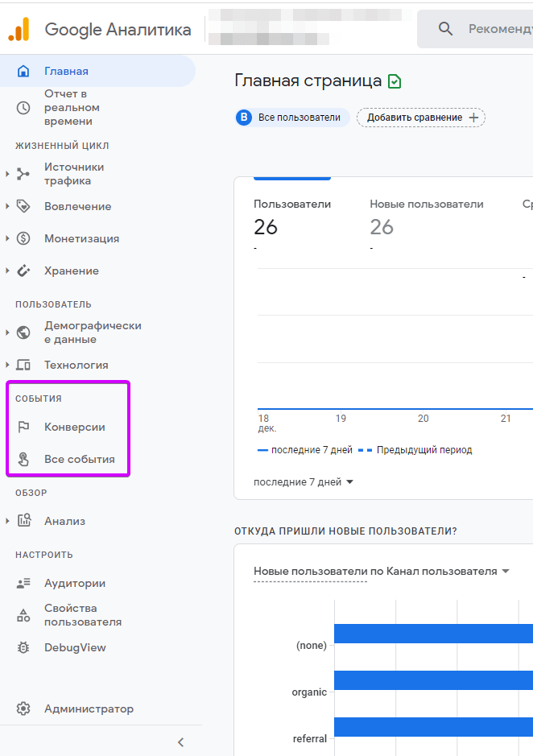
Task: Click the search input field
Action: (491, 29)
